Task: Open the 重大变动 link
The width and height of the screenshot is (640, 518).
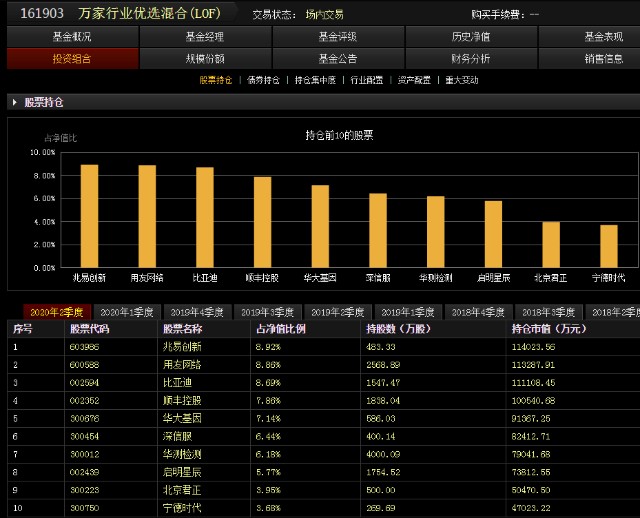Action: (462, 80)
